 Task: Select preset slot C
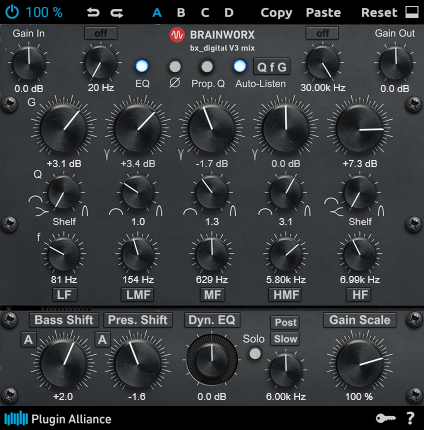pyautogui.click(x=205, y=13)
